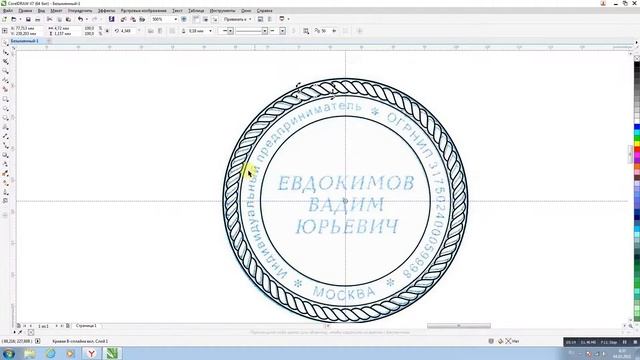Open the Текст menu
Image resolution: width=640 pixels, height=360 pixels.
click(178, 11)
